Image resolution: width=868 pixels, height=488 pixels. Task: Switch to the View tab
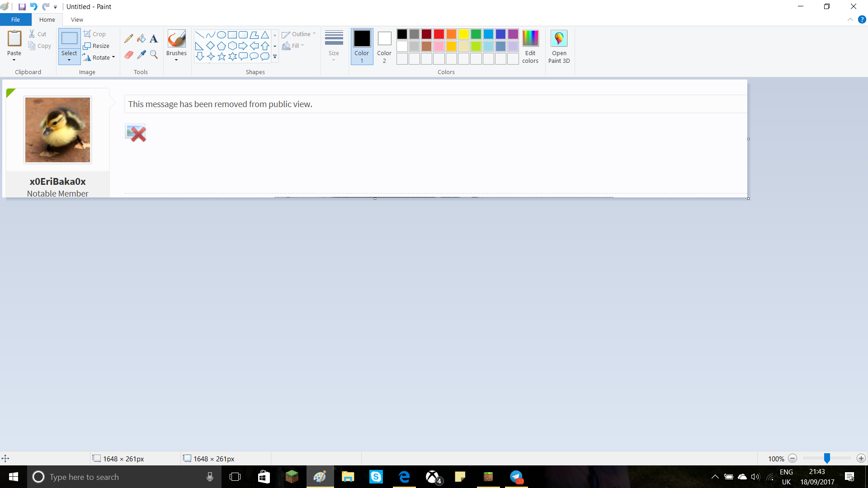[77, 19]
